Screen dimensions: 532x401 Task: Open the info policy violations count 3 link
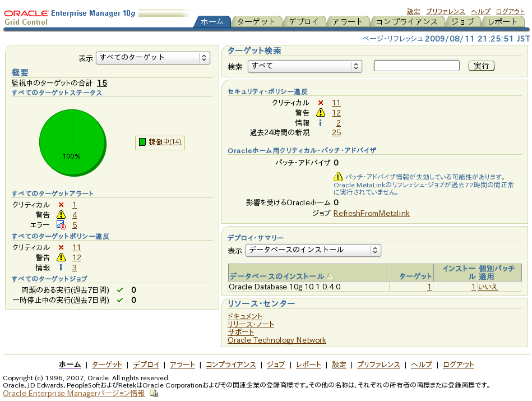pyautogui.click(x=75, y=268)
